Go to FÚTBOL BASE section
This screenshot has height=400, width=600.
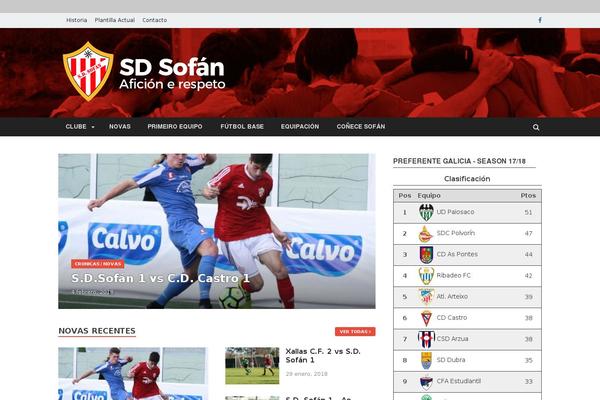(x=242, y=127)
